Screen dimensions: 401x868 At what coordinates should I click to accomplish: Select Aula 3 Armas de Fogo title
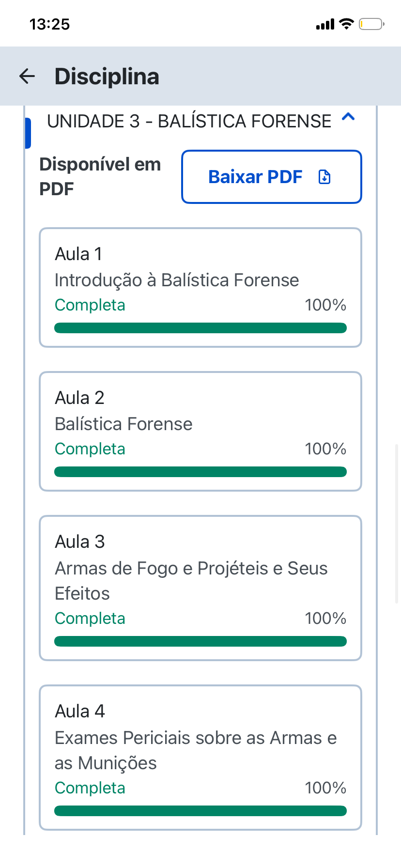pyautogui.click(x=191, y=580)
